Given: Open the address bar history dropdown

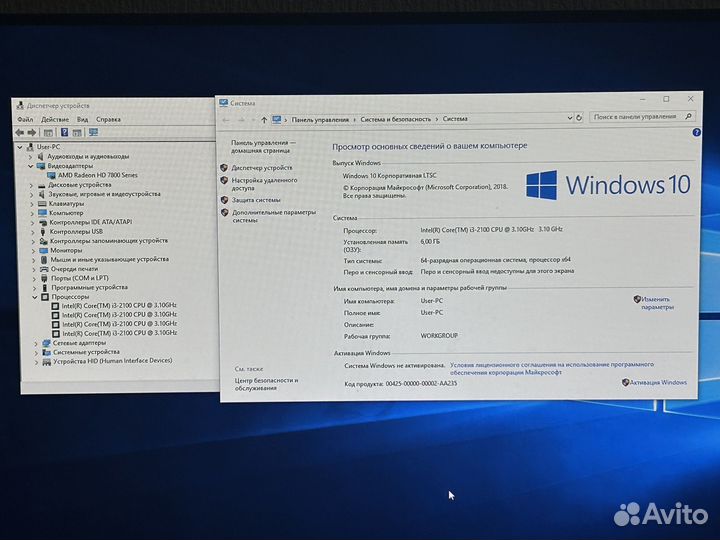Looking at the screenshot, I should click(x=570, y=118).
